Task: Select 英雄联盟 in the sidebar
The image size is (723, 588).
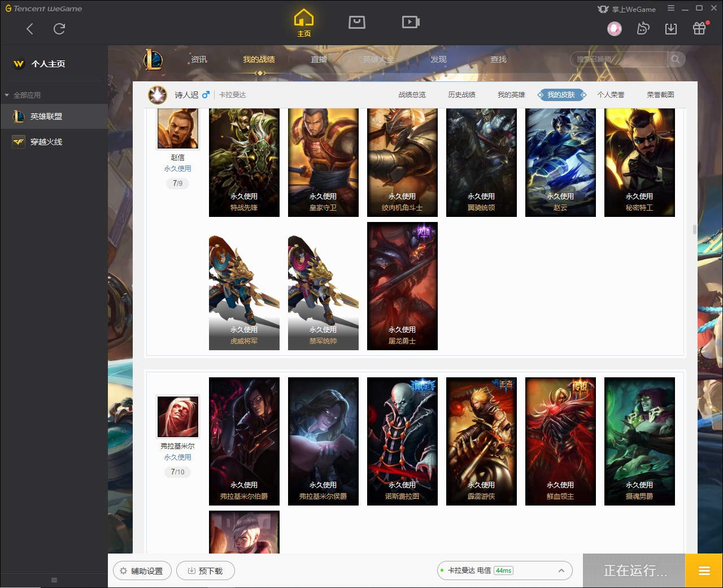Action: coord(54,116)
